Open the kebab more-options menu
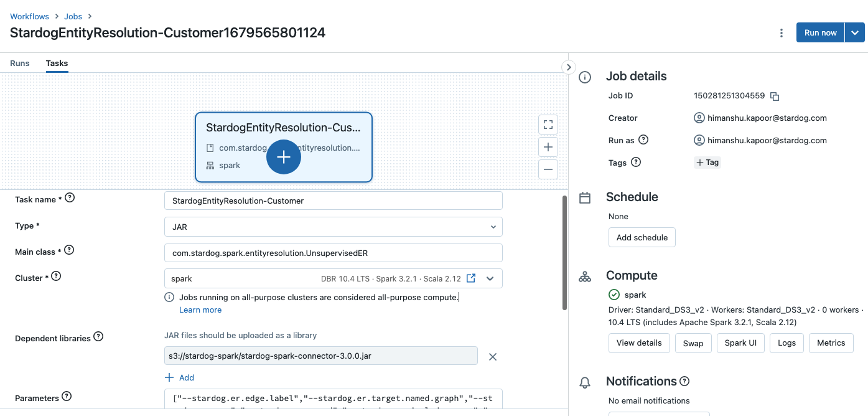868x416 pixels. 782,33
